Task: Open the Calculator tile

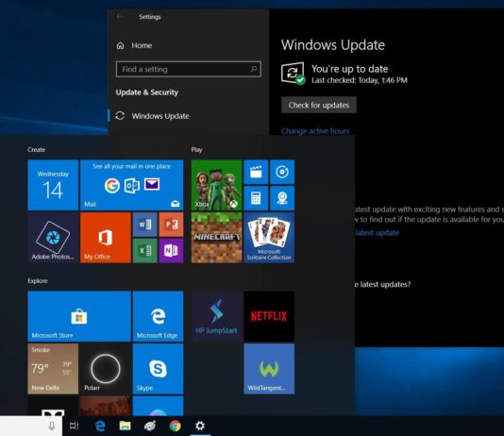Action: [x=256, y=198]
